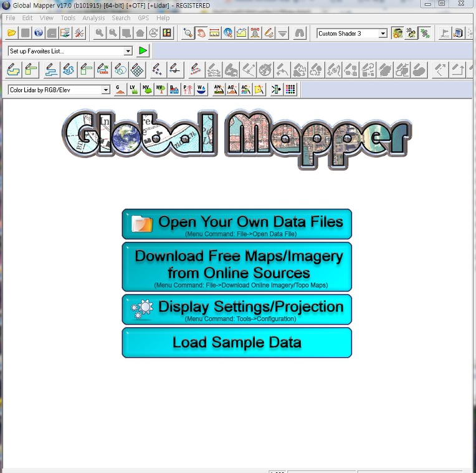Click the Global Mapper logo image

tap(237, 138)
